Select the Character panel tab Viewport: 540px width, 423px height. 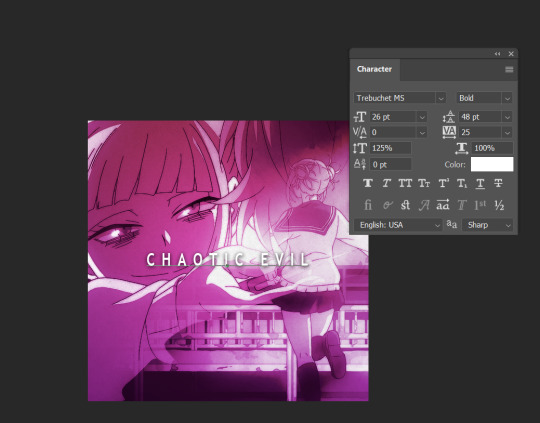pos(374,69)
